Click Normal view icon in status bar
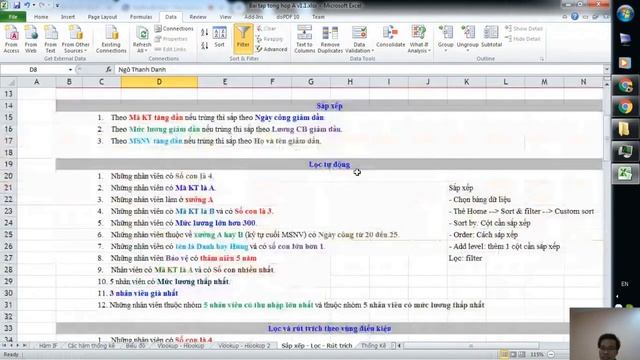 click(504, 354)
